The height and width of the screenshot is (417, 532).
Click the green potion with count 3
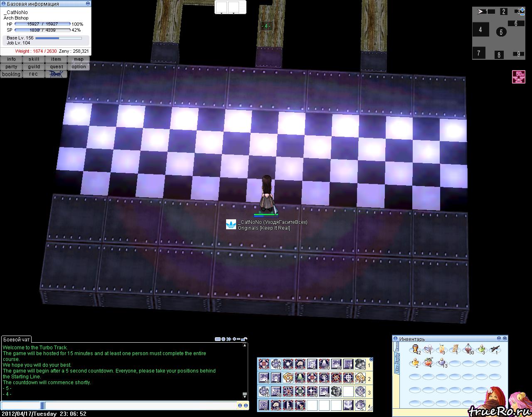[x=482, y=349]
